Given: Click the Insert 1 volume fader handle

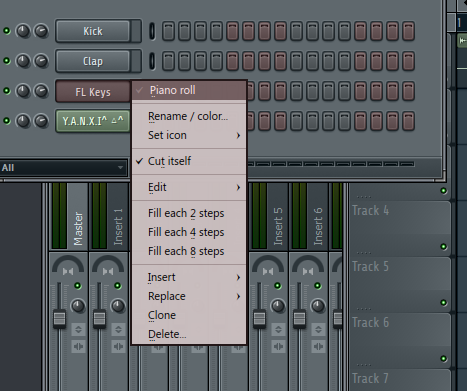Looking at the screenshot, I should 100,319.
